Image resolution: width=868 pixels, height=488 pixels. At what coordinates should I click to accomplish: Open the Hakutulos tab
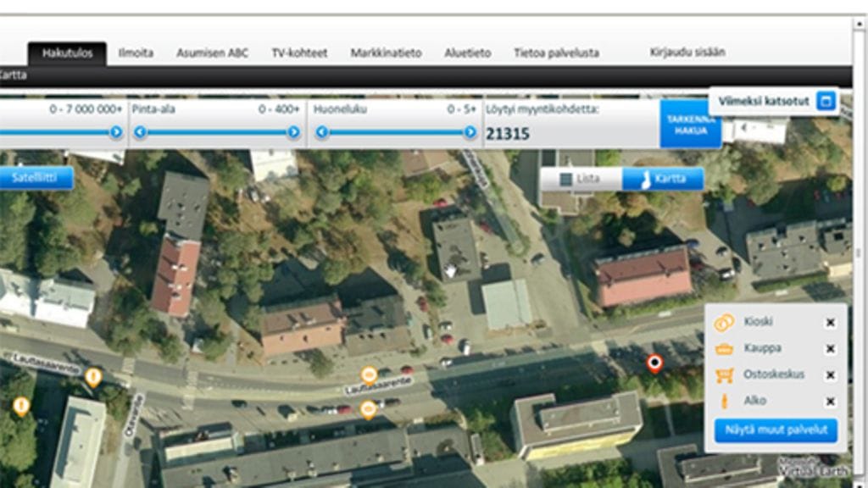click(67, 53)
